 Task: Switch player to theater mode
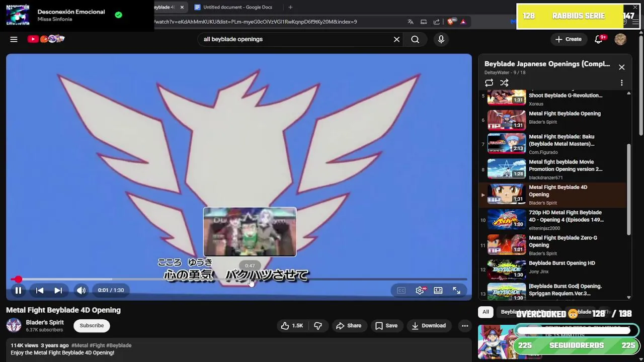tap(438, 290)
